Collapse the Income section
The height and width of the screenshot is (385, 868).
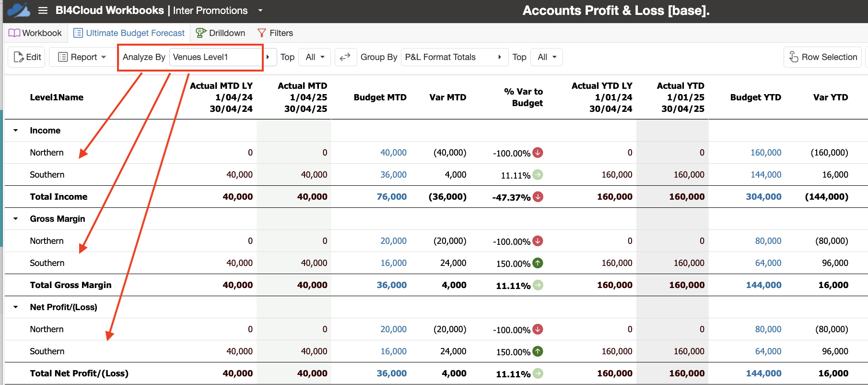(x=16, y=131)
